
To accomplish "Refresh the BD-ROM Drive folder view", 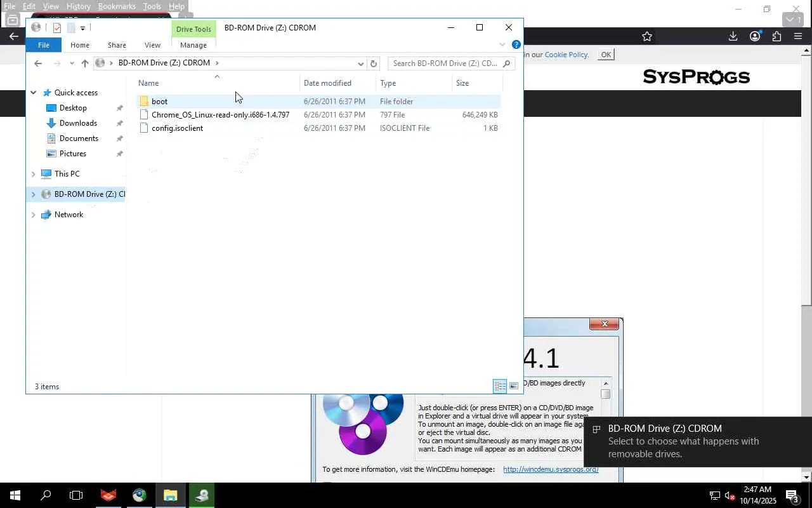I will (x=374, y=63).
